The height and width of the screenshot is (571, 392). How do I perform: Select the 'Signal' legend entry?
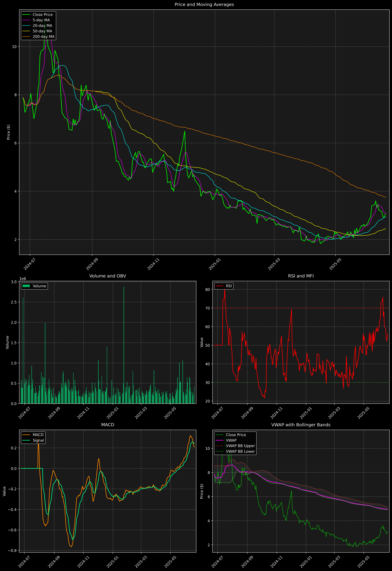click(33, 440)
